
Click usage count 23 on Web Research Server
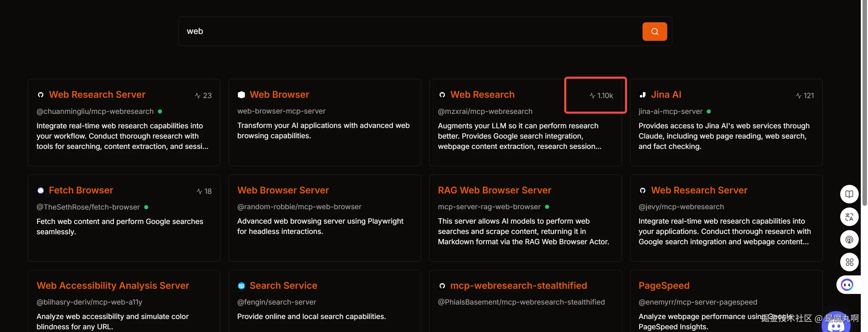203,96
